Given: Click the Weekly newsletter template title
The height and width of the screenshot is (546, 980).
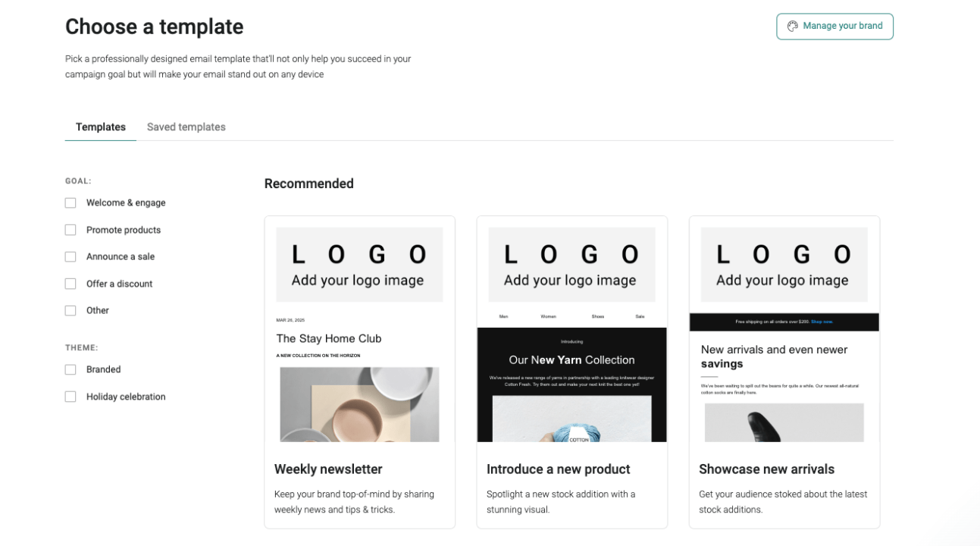Looking at the screenshot, I should coord(328,469).
